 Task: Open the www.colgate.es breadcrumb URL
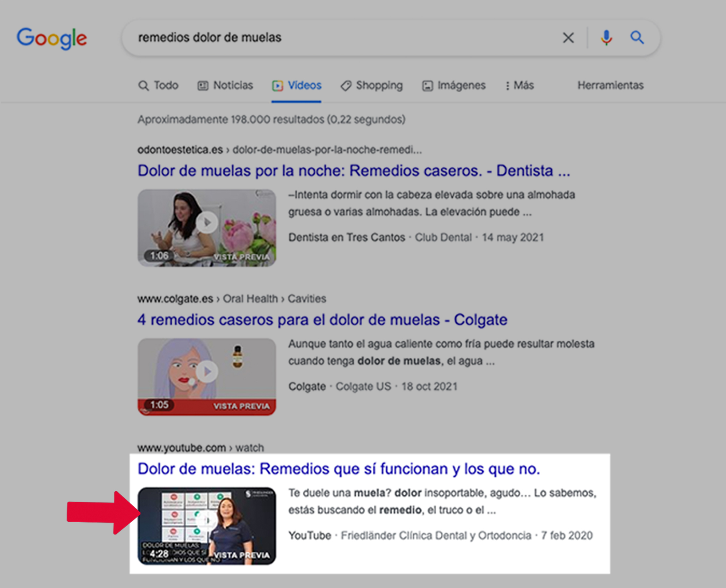coord(232,299)
